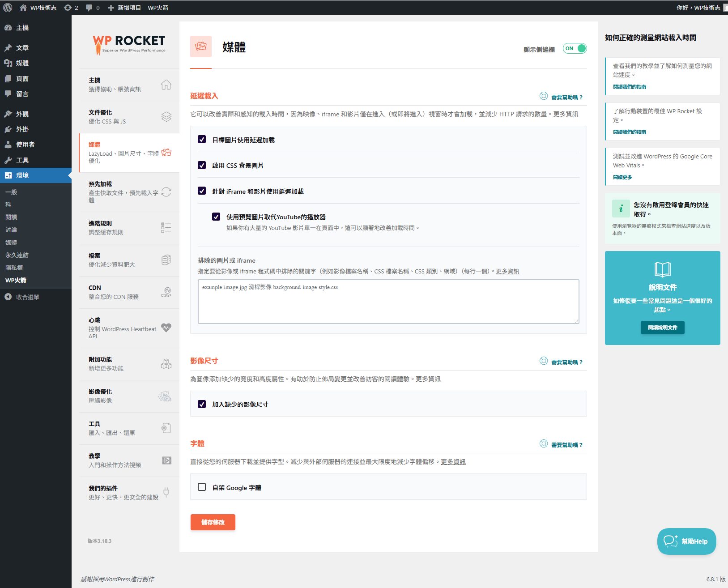Click the layers icon for 文件優化

(166, 117)
